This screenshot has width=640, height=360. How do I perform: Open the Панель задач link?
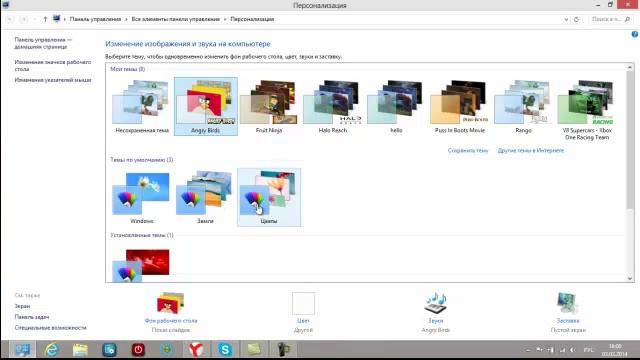[x=32, y=317]
